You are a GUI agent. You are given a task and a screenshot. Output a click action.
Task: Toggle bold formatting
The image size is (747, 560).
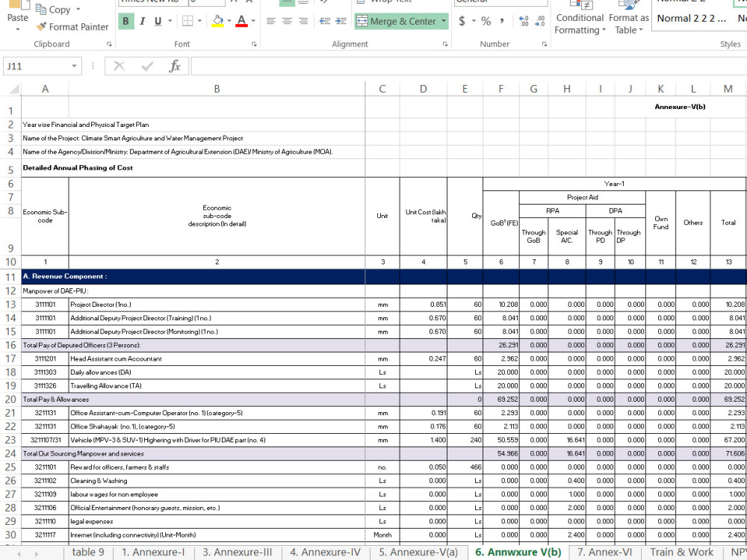[x=125, y=21]
